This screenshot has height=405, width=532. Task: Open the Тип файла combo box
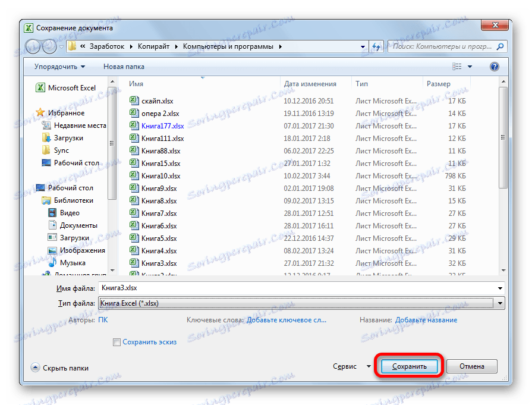pyautogui.click(x=301, y=303)
